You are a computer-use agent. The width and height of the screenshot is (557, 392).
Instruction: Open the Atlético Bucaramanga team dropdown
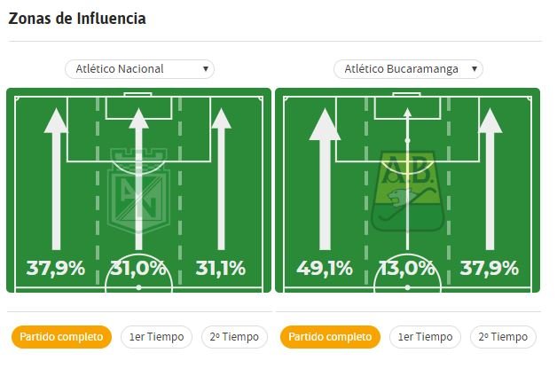pos(408,69)
